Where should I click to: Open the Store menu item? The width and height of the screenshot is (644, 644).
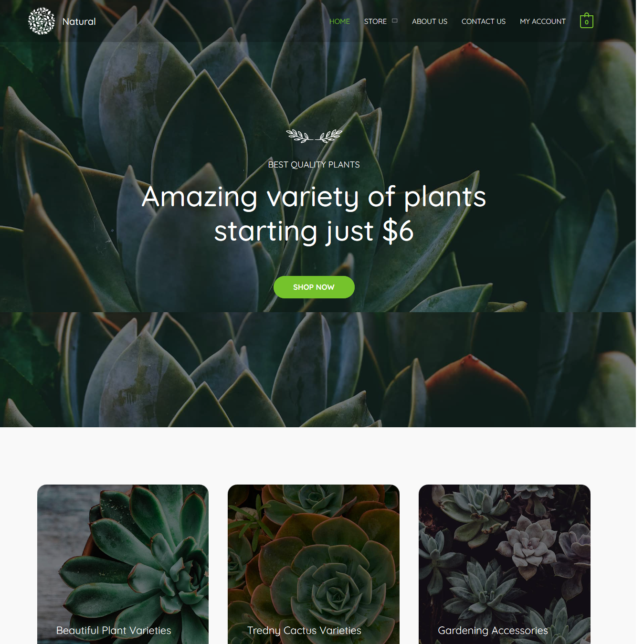[375, 21]
